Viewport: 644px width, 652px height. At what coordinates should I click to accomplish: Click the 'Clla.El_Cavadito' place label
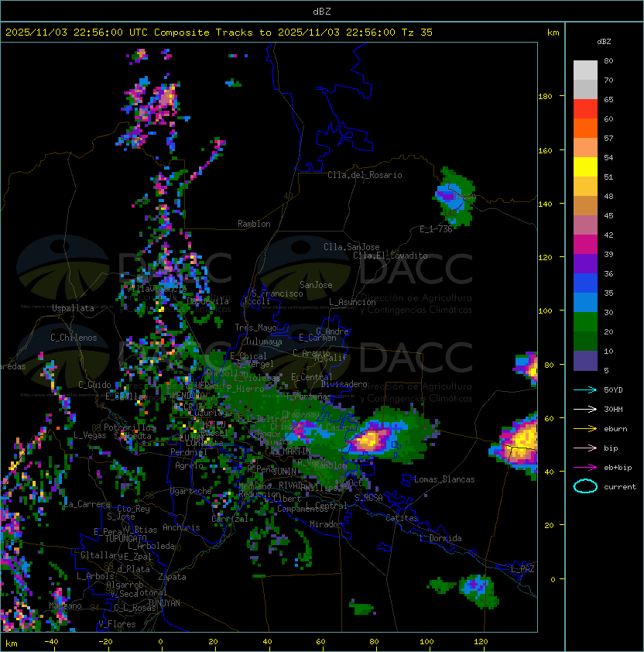coord(390,256)
